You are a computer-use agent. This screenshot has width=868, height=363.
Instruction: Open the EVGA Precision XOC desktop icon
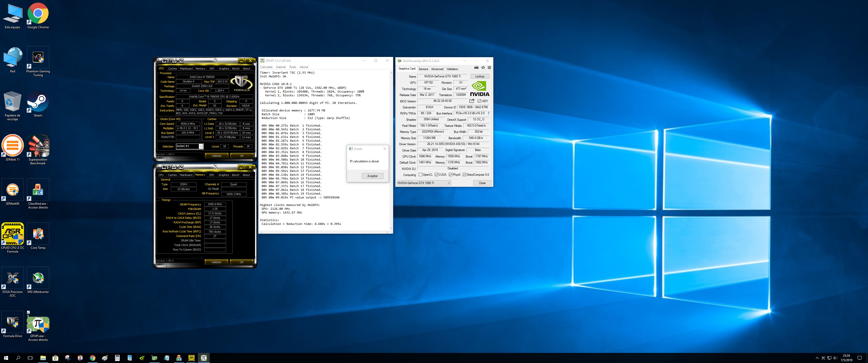[12, 282]
